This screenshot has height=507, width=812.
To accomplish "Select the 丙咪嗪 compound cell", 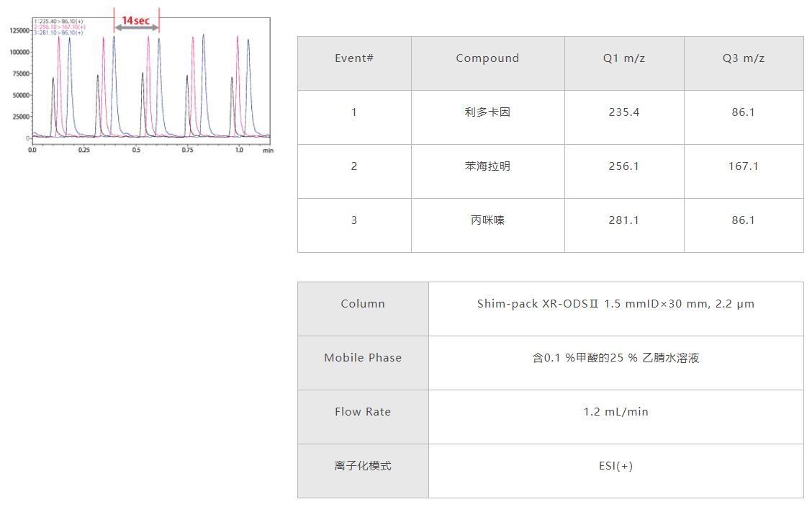I will click(x=487, y=220).
